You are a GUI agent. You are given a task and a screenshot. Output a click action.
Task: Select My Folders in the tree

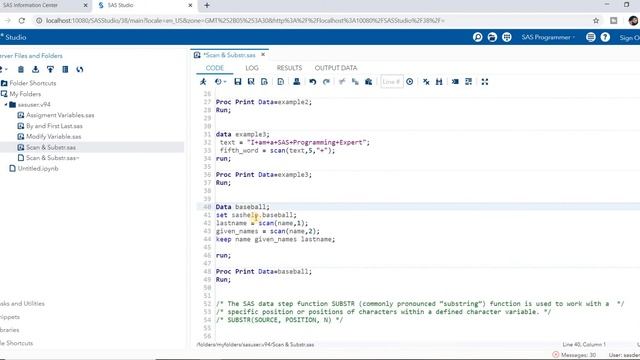(x=25, y=93)
